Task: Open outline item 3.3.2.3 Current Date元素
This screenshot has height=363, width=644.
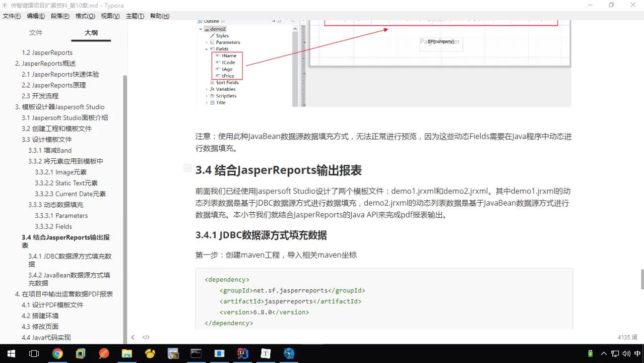Action: tap(70, 194)
